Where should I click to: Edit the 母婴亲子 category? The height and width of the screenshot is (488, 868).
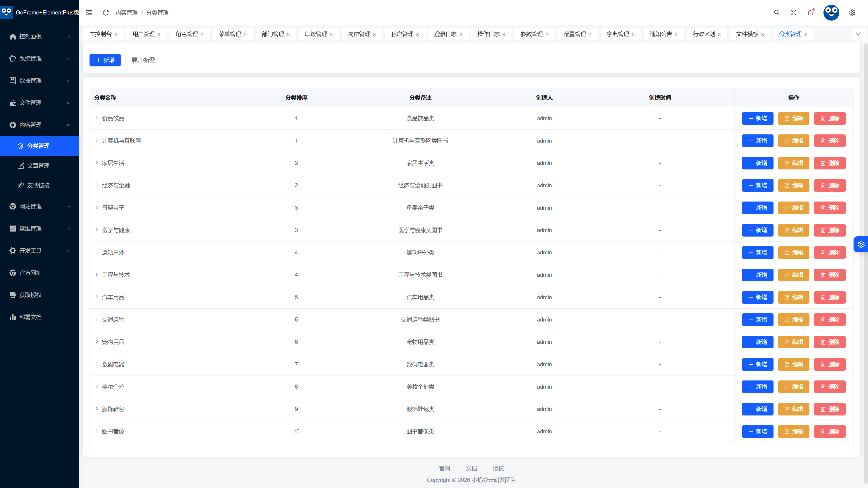pyautogui.click(x=794, y=207)
